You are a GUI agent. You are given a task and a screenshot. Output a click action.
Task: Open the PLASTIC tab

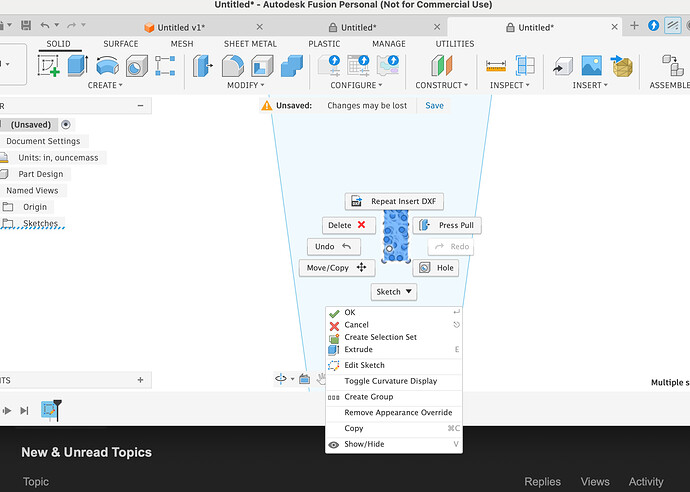[x=324, y=44]
